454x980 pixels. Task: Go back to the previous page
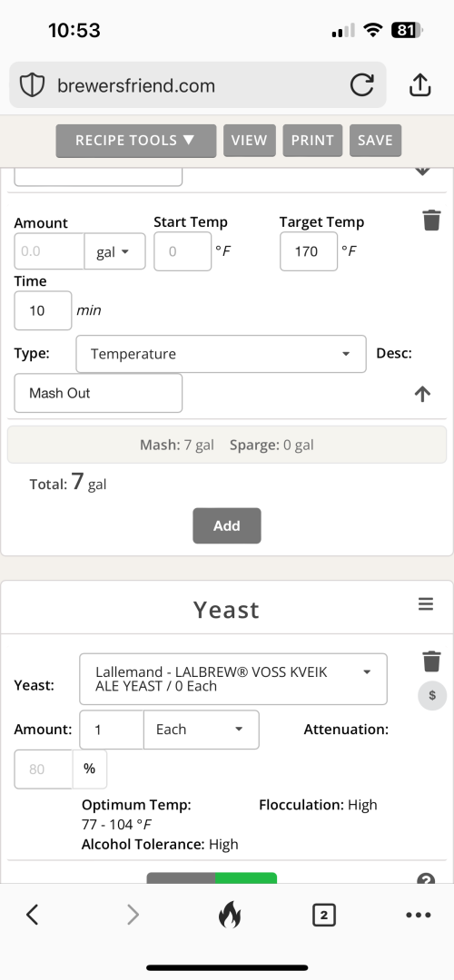point(33,916)
